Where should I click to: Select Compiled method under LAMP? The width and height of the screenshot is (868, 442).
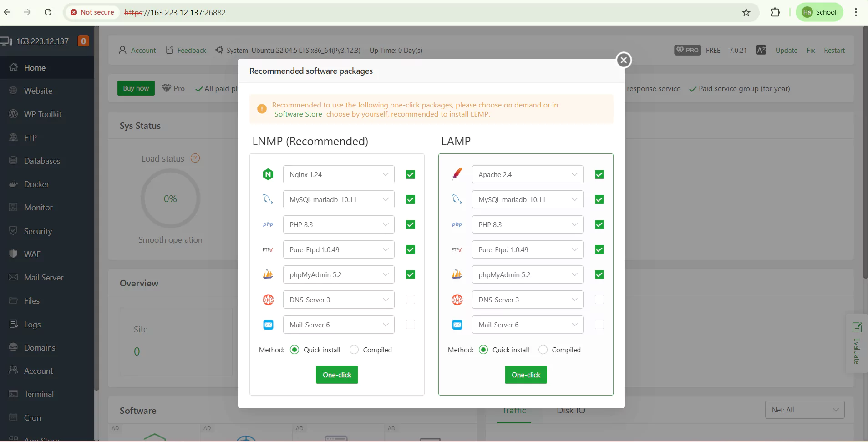[x=543, y=350]
